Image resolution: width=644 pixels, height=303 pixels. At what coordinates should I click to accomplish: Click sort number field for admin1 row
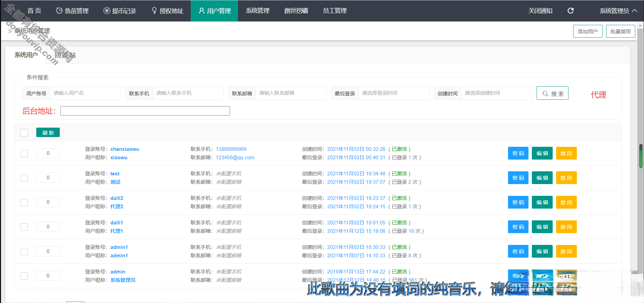48,251
